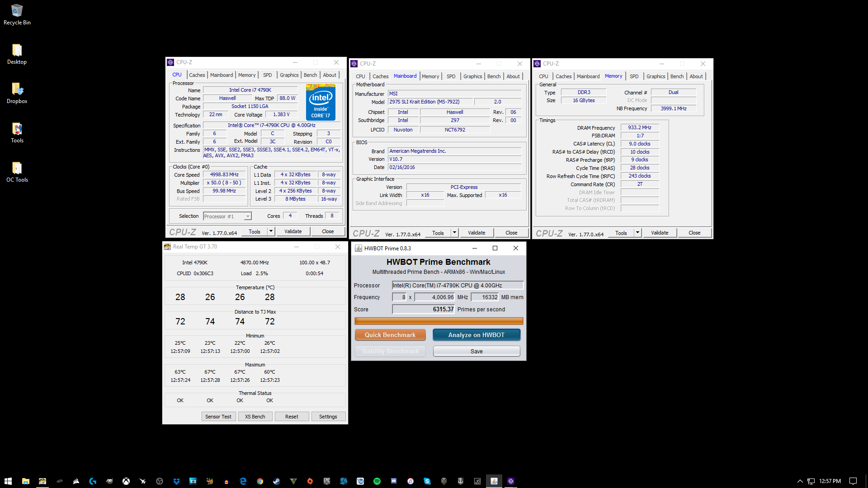Click the Tools button in the Memory CPU-Z window

pyautogui.click(x=621, y=233)
